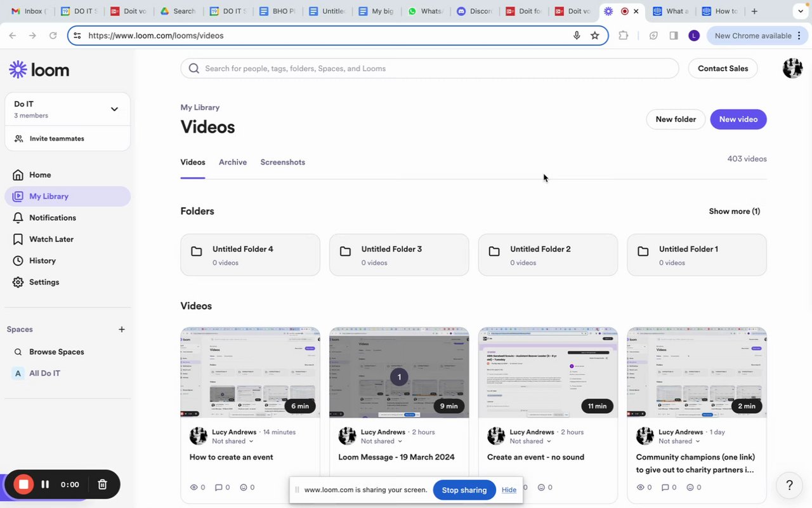
Task: Open the Settings gear icon
Action: [18, 283]
